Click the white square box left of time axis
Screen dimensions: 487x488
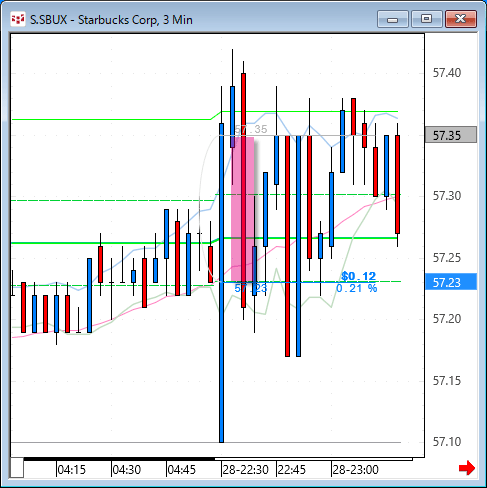[x=17, y=468]
